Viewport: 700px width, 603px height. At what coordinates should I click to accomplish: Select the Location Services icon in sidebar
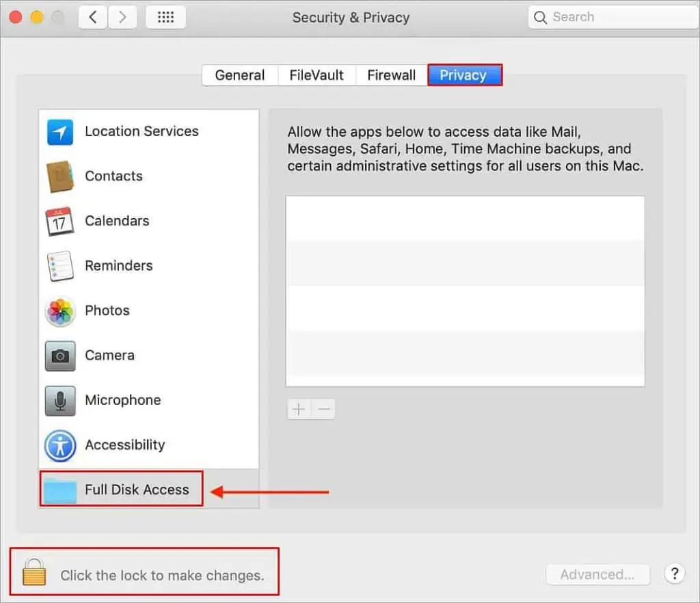point(60,131)
